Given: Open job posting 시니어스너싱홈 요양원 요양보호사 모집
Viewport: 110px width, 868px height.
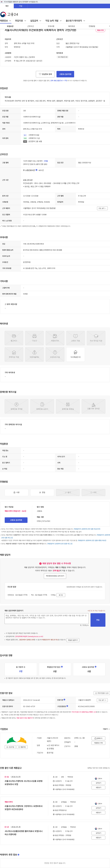Looking at the screenshot, I should point(23,782).
